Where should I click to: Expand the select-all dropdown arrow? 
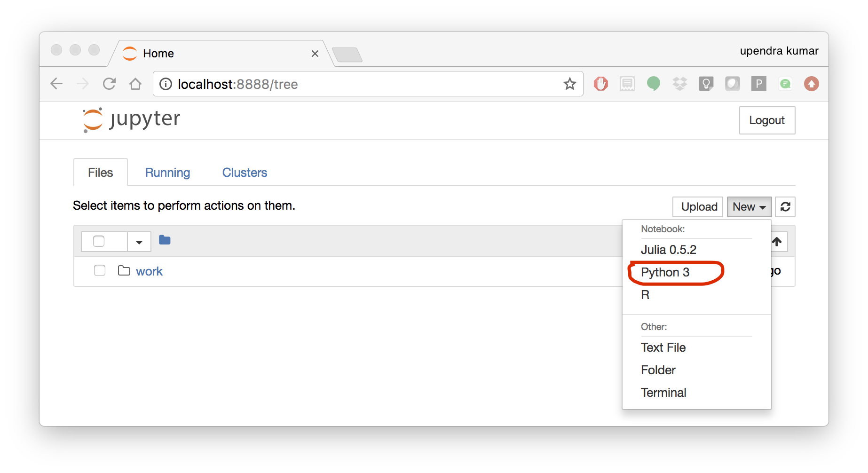[139, 242]
